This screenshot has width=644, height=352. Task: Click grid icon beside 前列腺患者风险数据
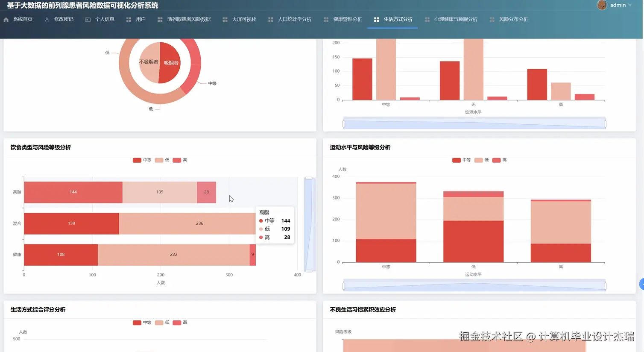click(x=160, y=20)
